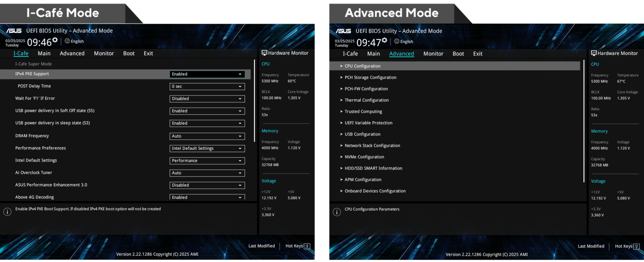This screenshot has width=644, height=262.
Task: Open the Ai Overclock Tuner dropdown
Action: tap(207, 173)
